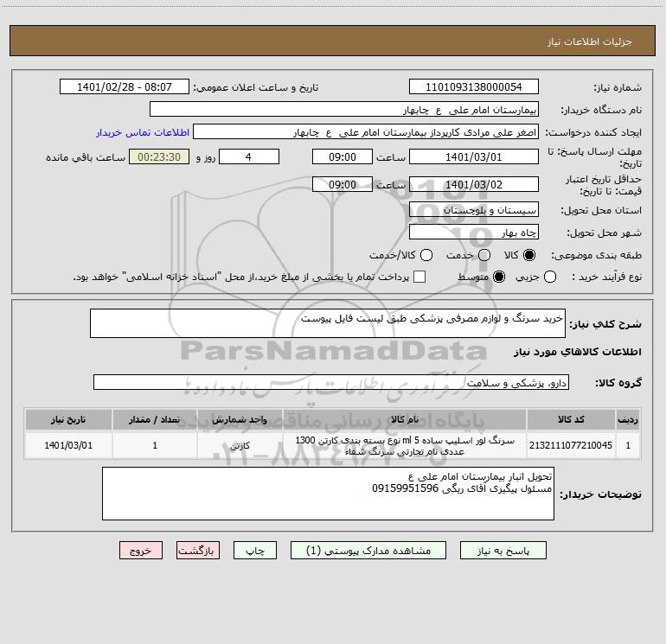
Task: Click response deadline date 1401/03/01 field
Action: tap(474, 157)
